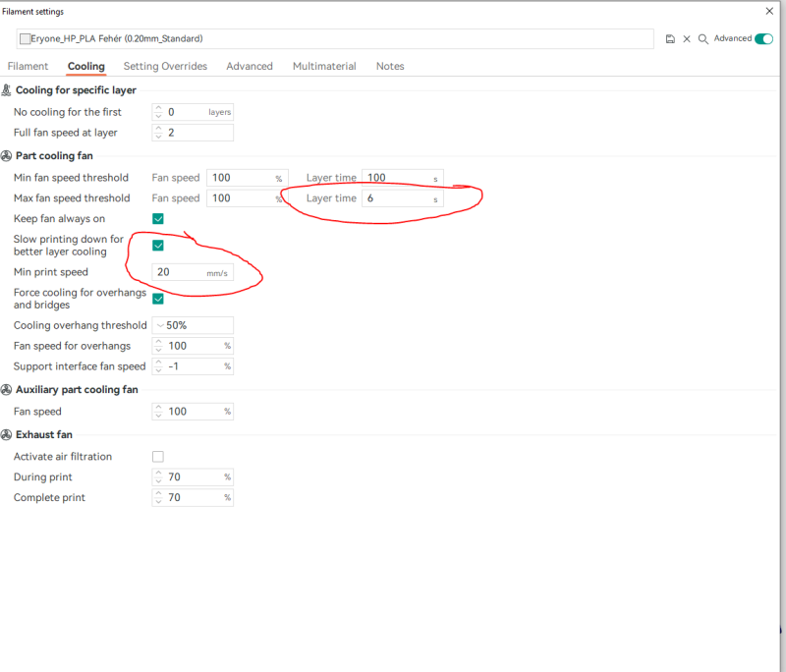The image size is (786, 672).
Task: Increase Fan speed for overhangs value
Action: (x=158, y=342)
